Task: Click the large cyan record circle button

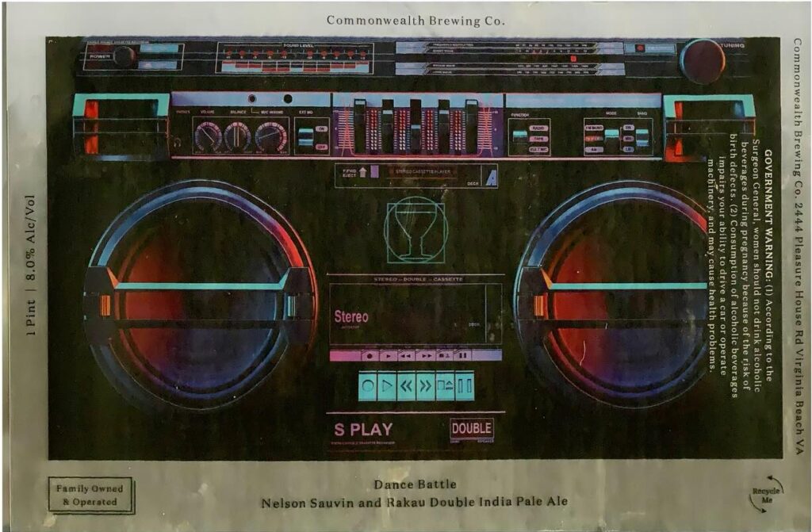Action: (368, 386)
